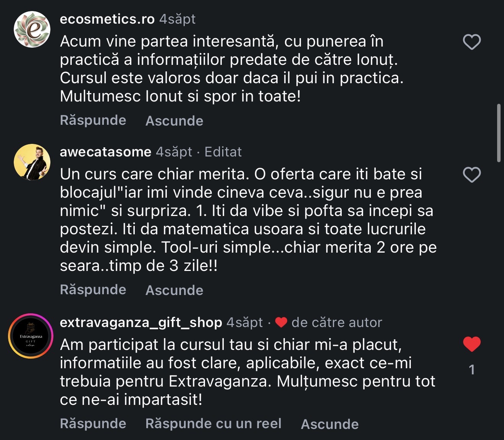The image size is (504, 440).
Task: Reply to extravaganza_gift_shop comment via Răspunde
Action: point(93,424)
